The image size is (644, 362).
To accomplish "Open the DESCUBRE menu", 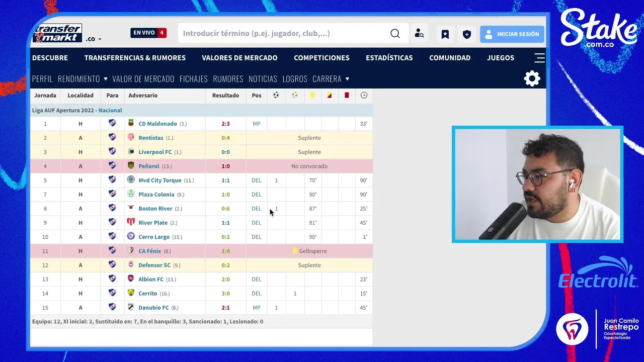I will [x=50, y=58].
